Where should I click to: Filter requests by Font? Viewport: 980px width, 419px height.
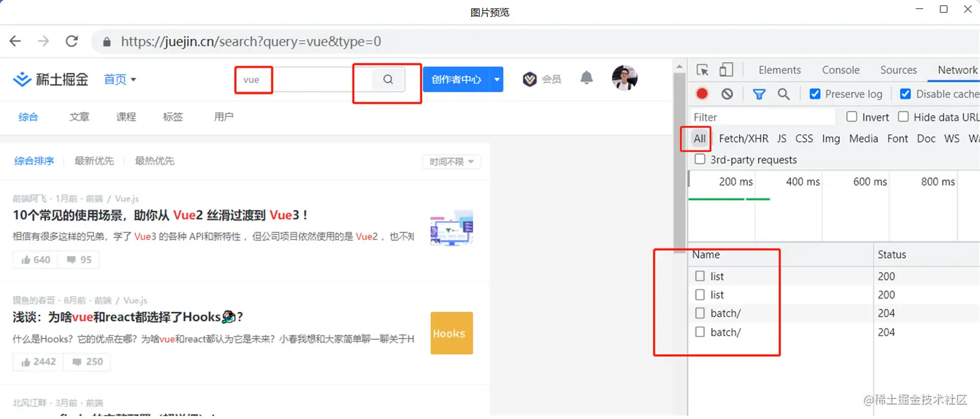898,139
